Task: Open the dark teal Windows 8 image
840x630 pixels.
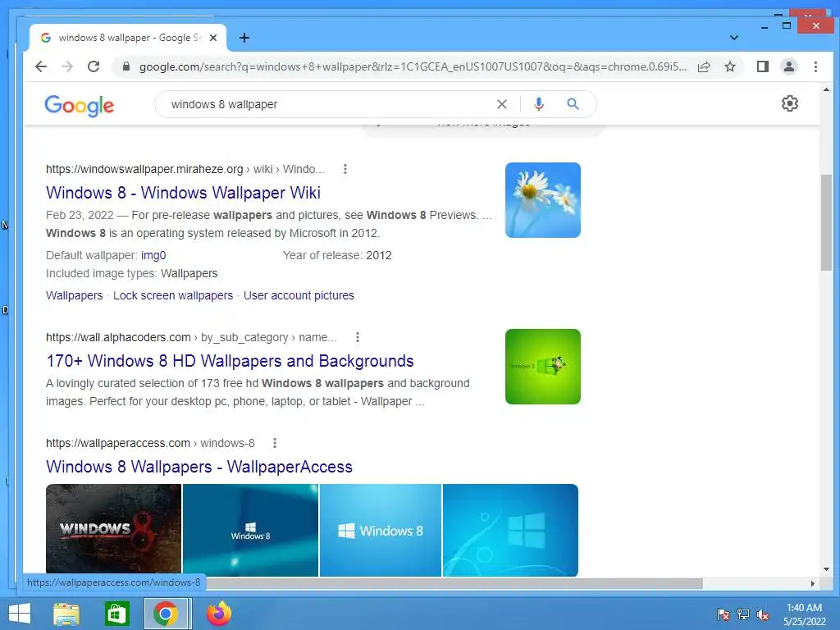Action: point(250,531)
